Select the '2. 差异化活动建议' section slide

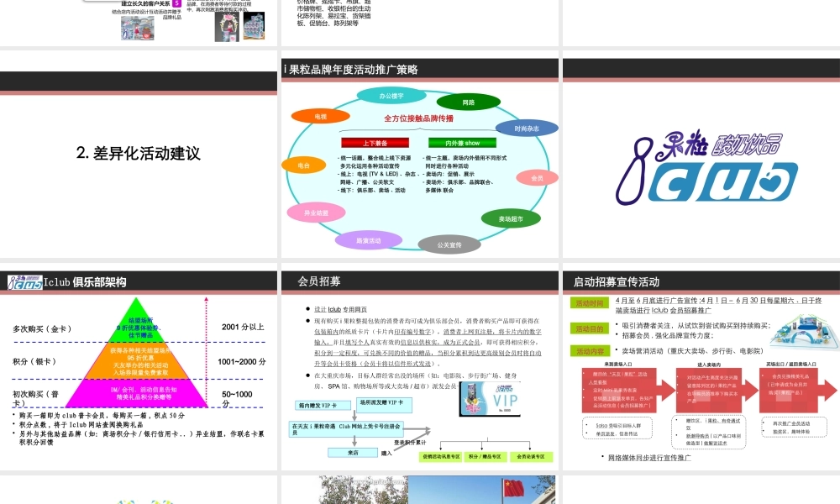coord(139,155)
